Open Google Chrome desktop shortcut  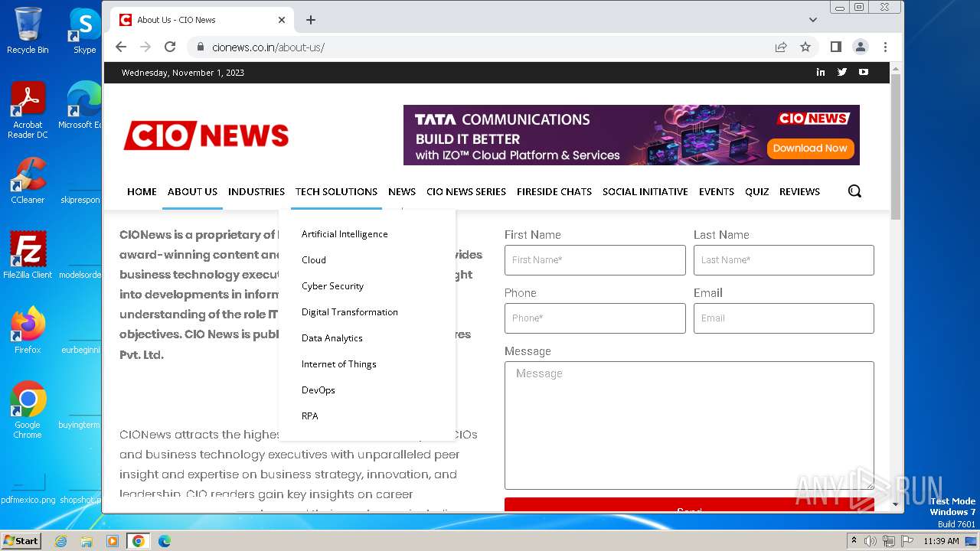point(28,409)
